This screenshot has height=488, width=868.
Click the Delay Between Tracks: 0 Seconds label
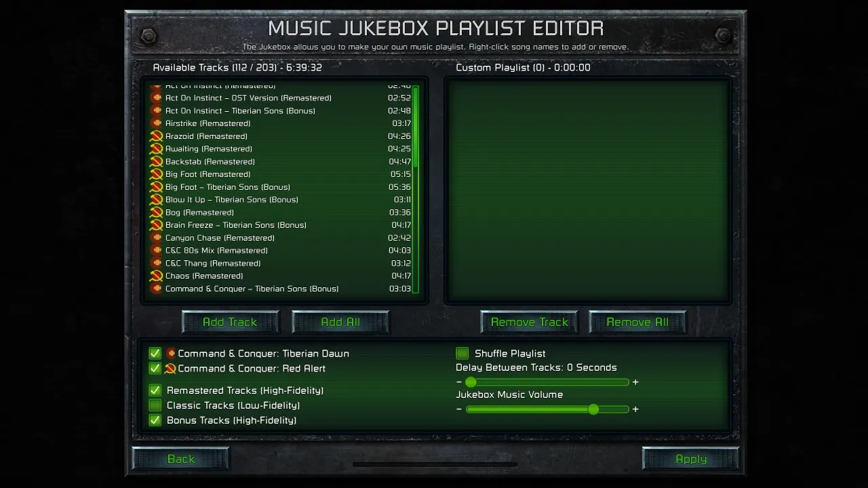[x=536, y=367]
